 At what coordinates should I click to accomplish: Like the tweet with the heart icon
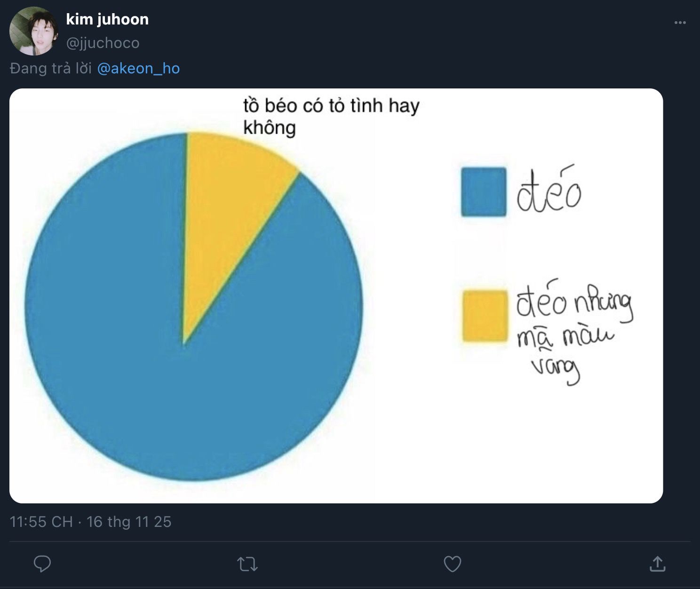453,564
